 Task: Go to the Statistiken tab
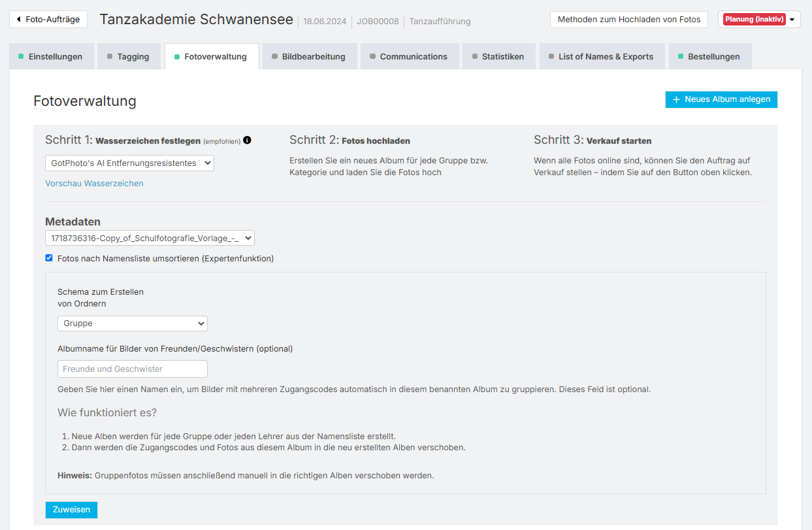tap(499, 57)
